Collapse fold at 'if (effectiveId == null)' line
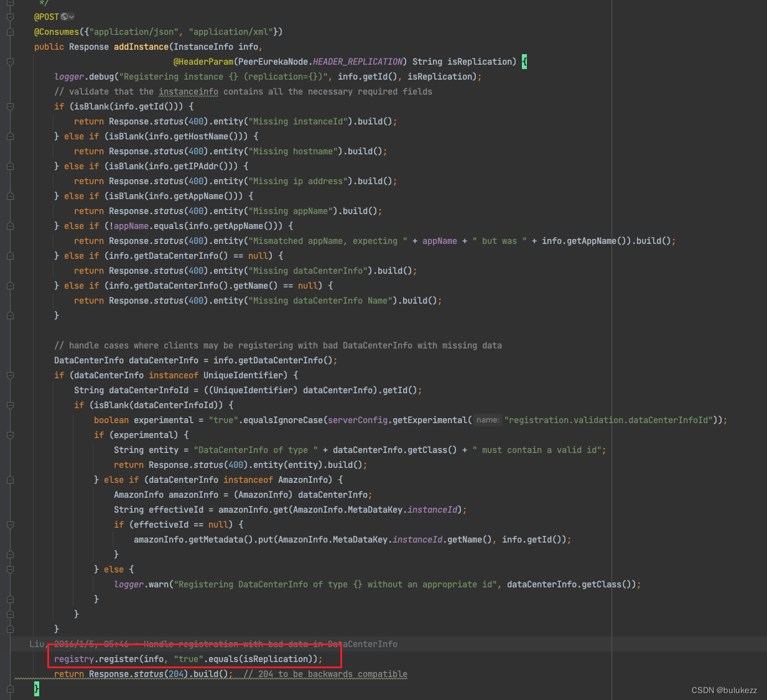Image resolution: width=767 pixels, height=700 pixels. (10, 525)
